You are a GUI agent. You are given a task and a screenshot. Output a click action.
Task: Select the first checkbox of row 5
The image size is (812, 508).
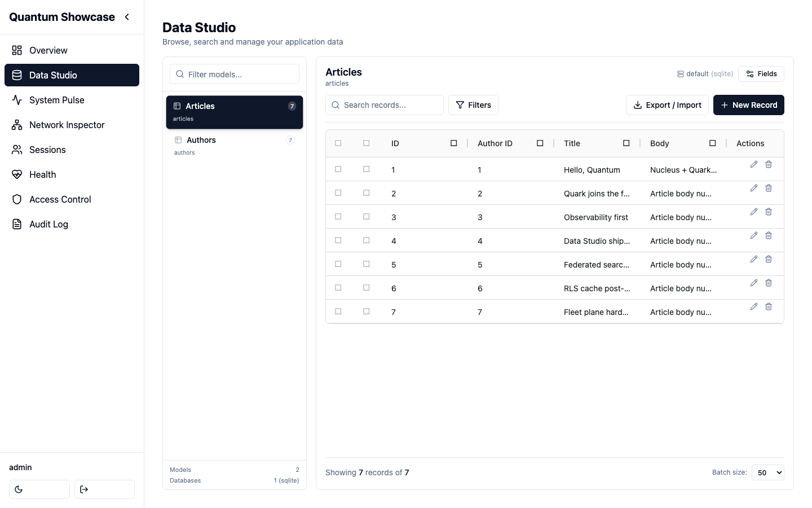338,264
